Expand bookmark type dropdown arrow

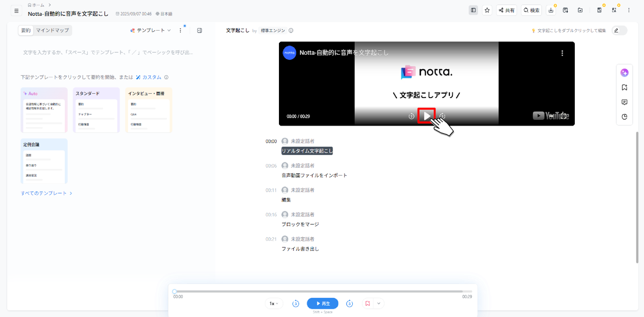click(x=379, y=304)
